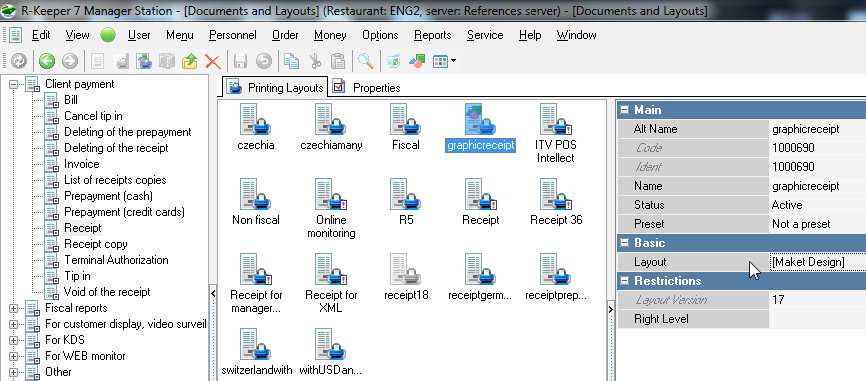Select Terminal Authorization tree item

click(x=116, y=261)
